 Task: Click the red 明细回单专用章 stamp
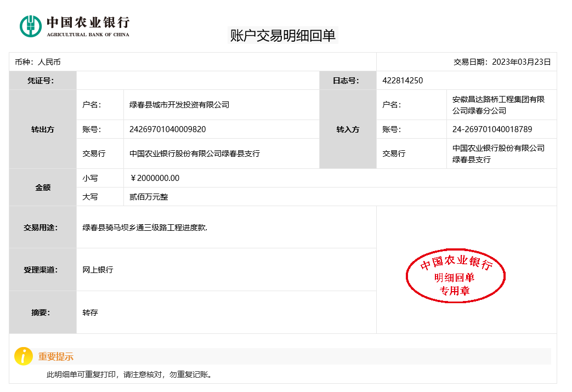[455, 277]
